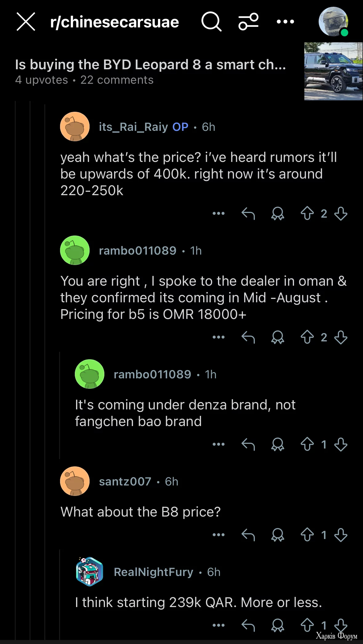Viewport: 363px width, 644px height.
Task: Open search in r/chinesecarsuae
Action: point(211,22)
